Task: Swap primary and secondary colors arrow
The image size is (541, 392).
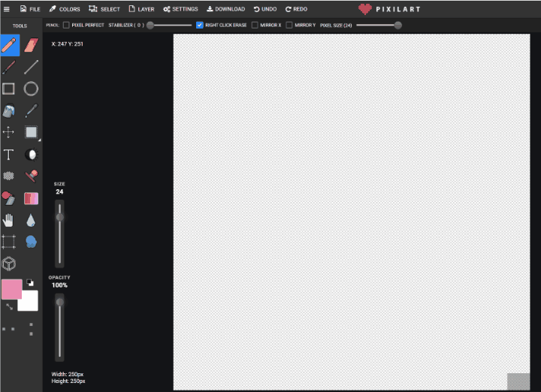Action: click(x=9, y=306)
